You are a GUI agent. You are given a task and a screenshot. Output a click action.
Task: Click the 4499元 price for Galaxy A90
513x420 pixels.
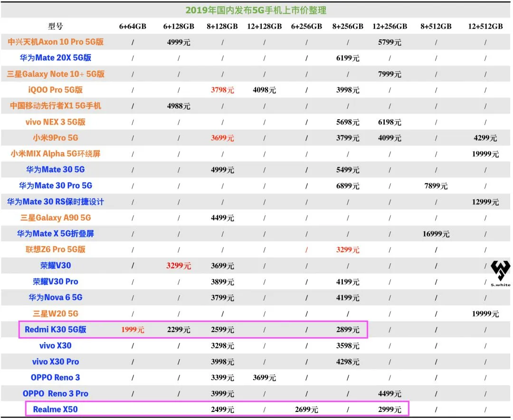tap(222, 218)
